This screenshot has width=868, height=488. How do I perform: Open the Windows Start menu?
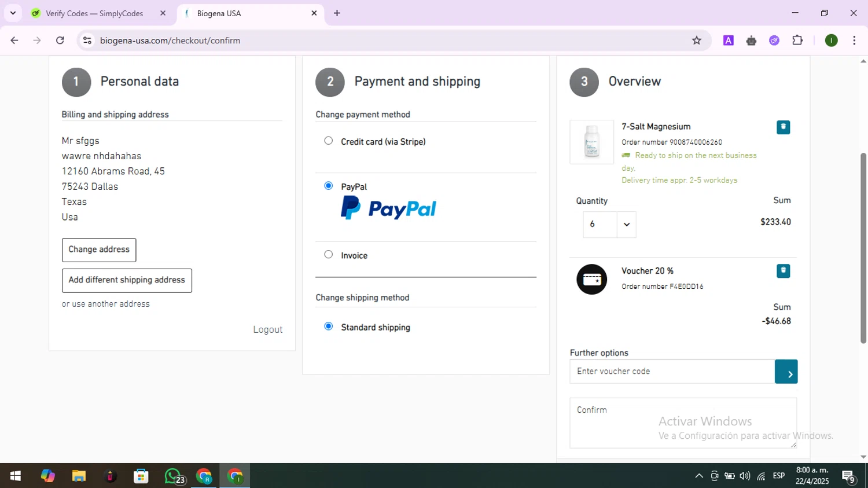tap(16, 476)
